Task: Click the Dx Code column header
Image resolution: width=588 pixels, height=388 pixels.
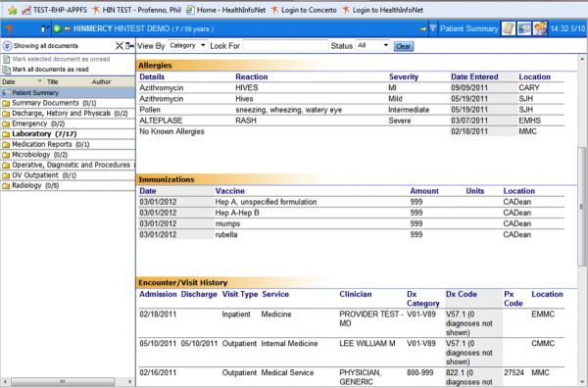Action: (462, 294)
